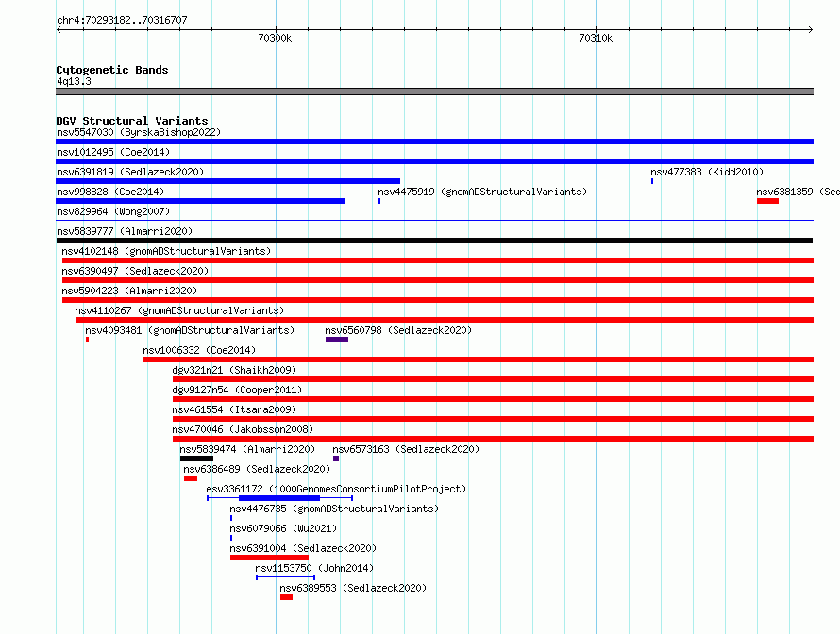Viewport: 840px width, 634px height.
Task: Open nsv4476735 (gnomADStructuralVariants) label
Action: pyautogui.click(x=334, y=509)
